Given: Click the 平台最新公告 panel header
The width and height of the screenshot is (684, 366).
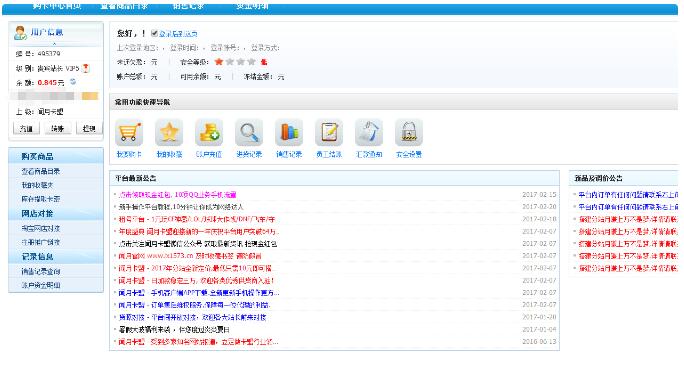Looking at the screenshot, I should pos(335,178).
